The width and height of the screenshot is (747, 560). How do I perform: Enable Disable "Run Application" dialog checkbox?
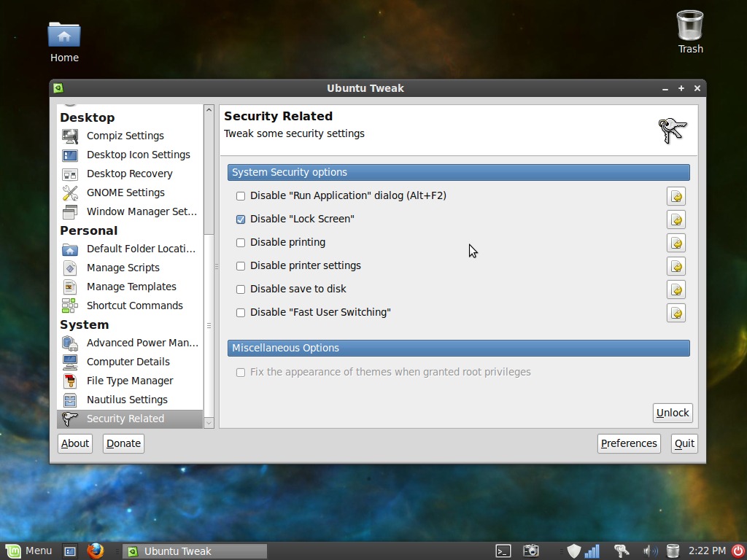click(241, 196)
